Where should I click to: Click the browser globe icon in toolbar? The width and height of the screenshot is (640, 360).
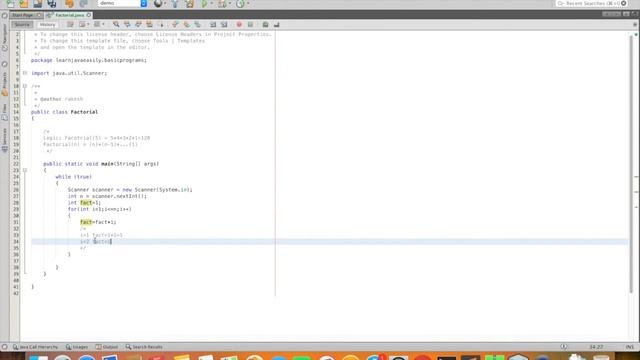click(158, 3)
